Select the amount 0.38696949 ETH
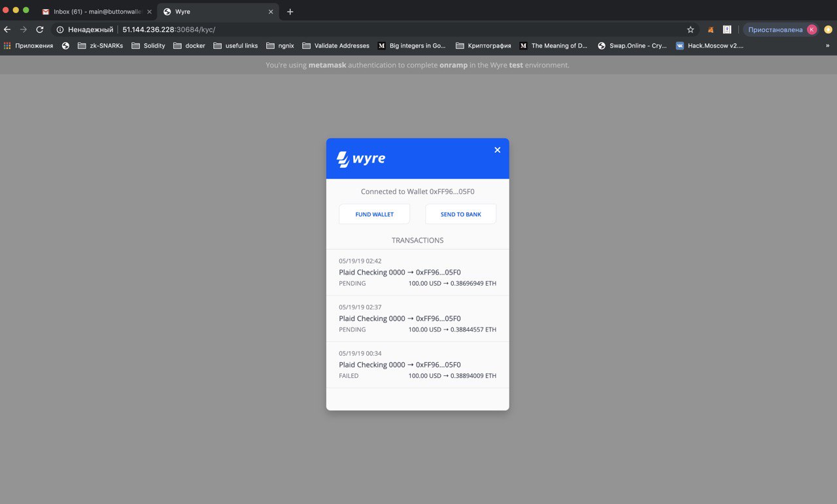Viewport: 837px width, 504px height. pyautogui.click(x=473, y=284)
